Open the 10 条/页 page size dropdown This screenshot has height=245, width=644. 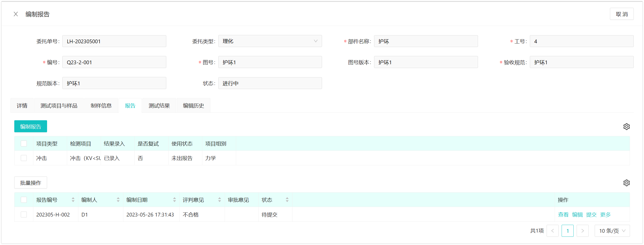(612, 231)
